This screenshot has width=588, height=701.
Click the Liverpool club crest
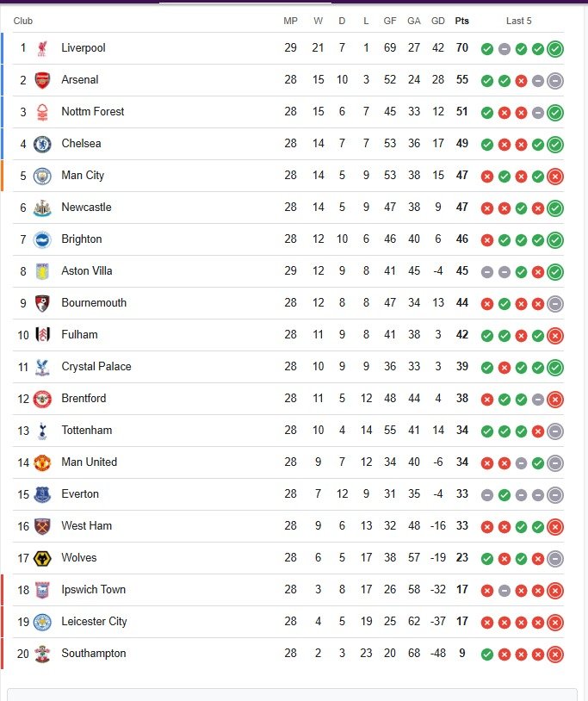click(42, 48)
